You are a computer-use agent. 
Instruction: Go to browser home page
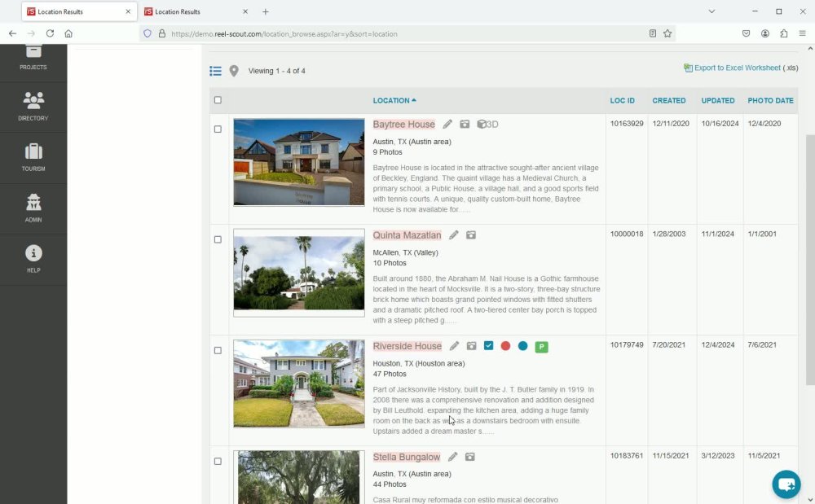click(x=68, y=33)
